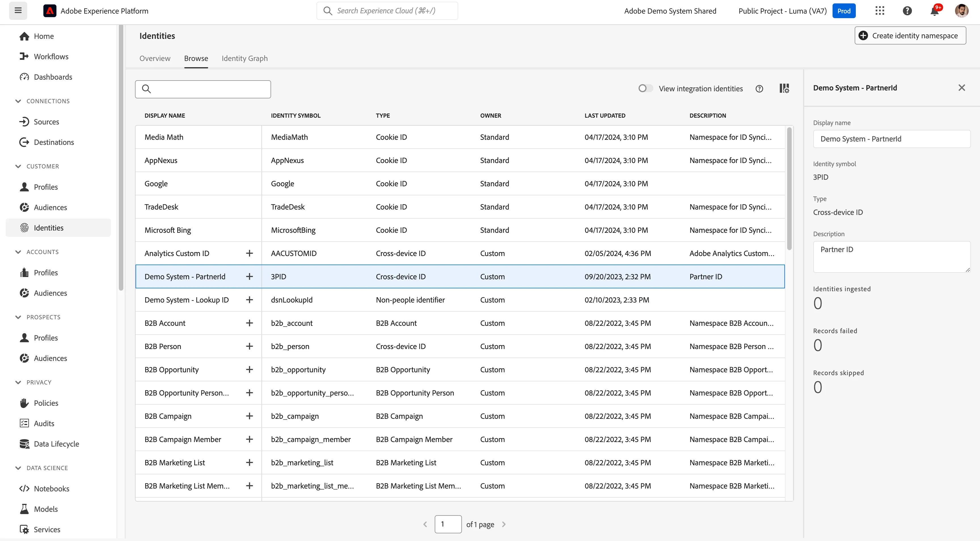Open the apps grid switcher

880,11
